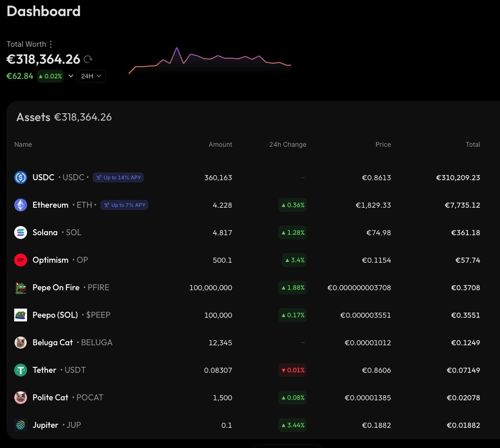The image size is (500, 448).
Task: Click the Ethereum price €1,829.33
Action: 373,205
